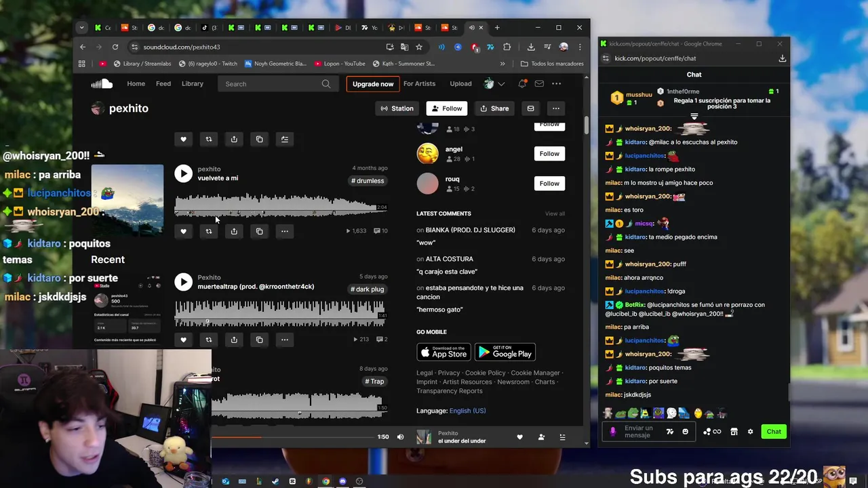View all latest comments

(x=555, y=213)
